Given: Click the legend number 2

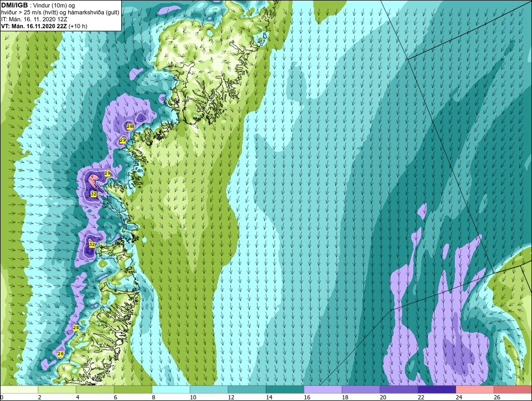Looking at the screenshot, I should coord(40,397).
